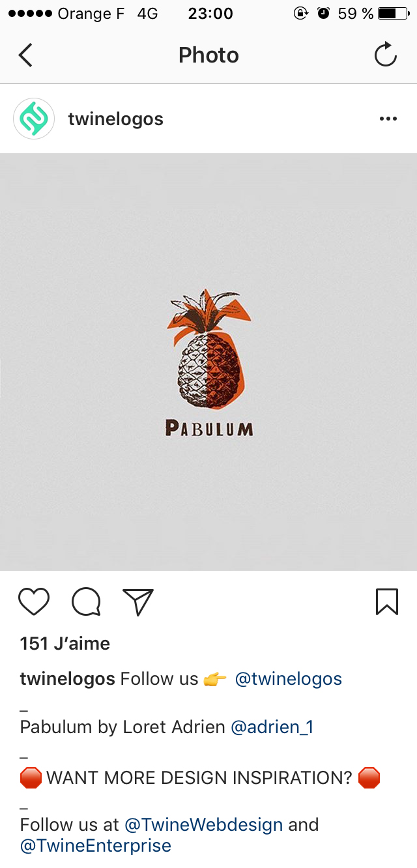Tap the Pabulum pineapple logo image
This screenshot has height=868, width=417.
pos(208,362)
